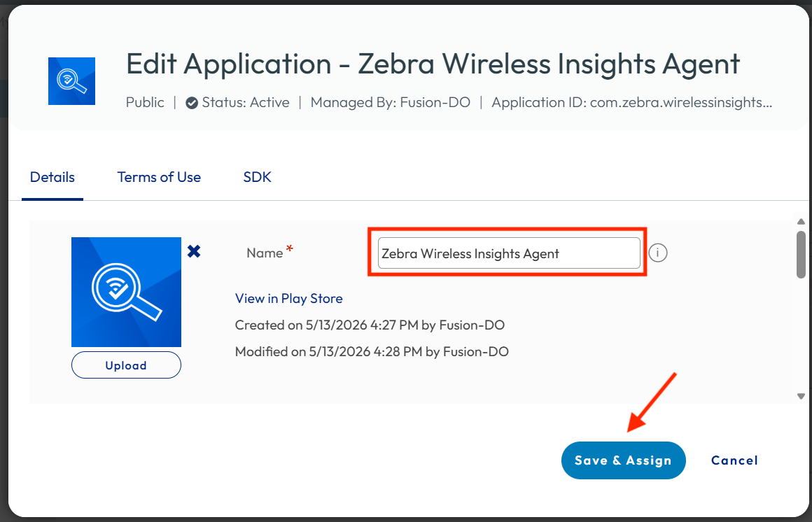Open the SDK tab

[258, 177]
